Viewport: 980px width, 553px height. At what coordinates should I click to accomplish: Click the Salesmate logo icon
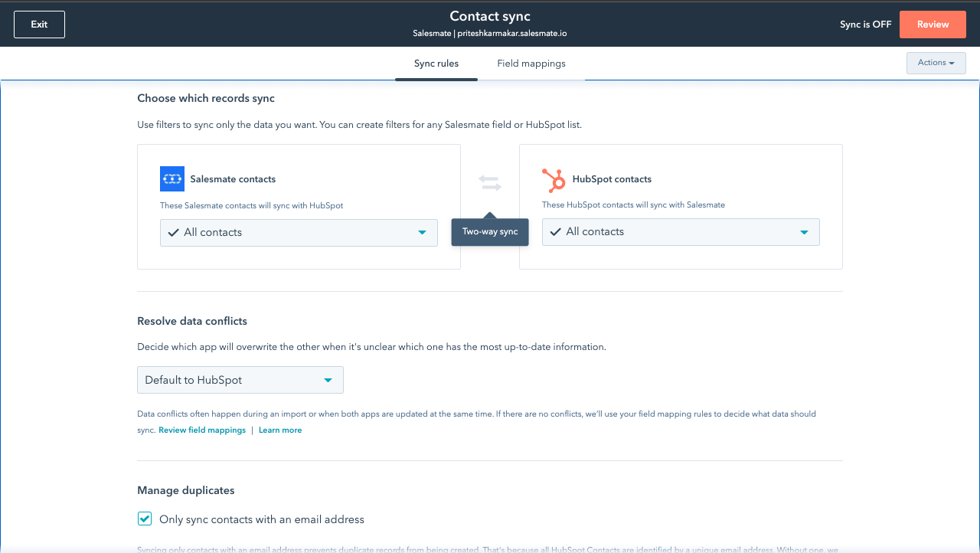click(172, 178)
